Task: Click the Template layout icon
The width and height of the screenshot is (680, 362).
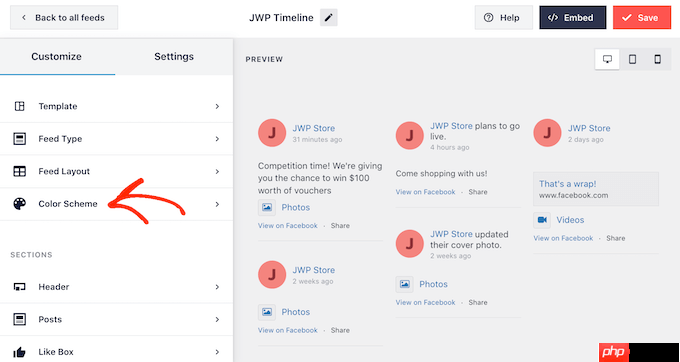Action: [x=20, y=106]
